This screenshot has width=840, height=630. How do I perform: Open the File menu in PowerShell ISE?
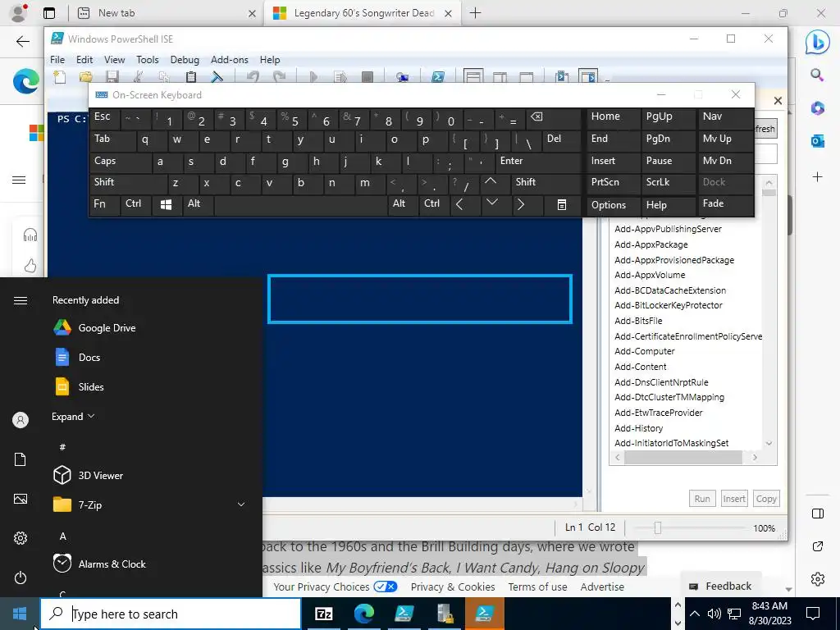click(57, 59)
